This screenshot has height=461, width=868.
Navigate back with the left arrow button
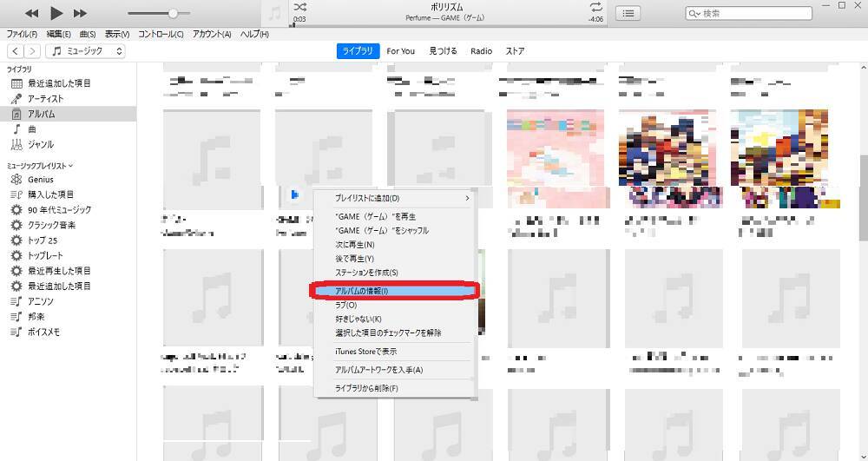pyautogui.click(x=15, y=51)
